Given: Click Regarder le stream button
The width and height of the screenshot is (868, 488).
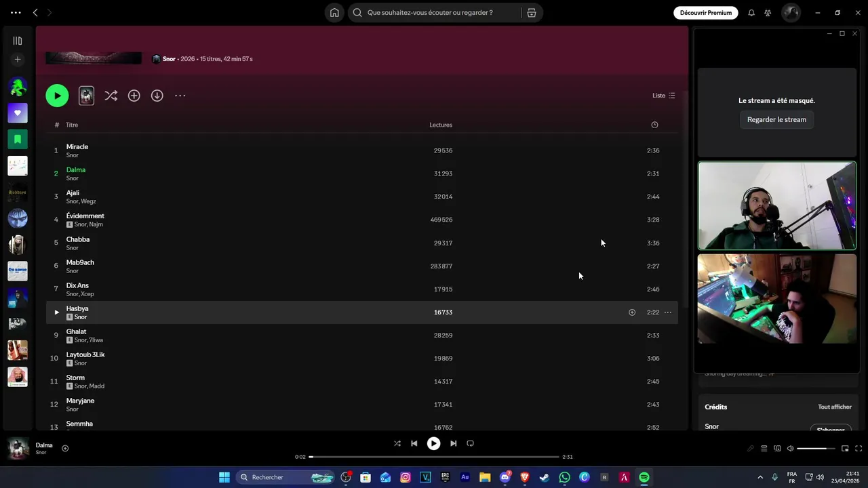Looking at the screenshot, I should (x=776, y=119).
